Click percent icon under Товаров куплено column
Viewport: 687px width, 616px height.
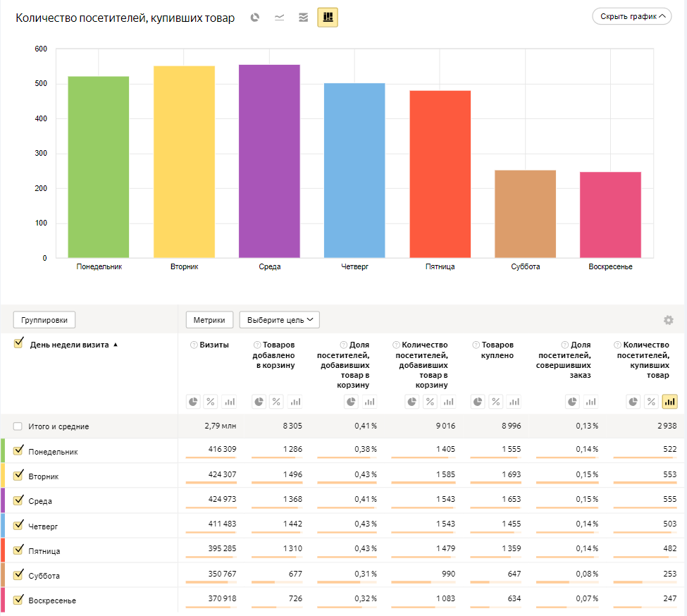[x=495, y=402]
